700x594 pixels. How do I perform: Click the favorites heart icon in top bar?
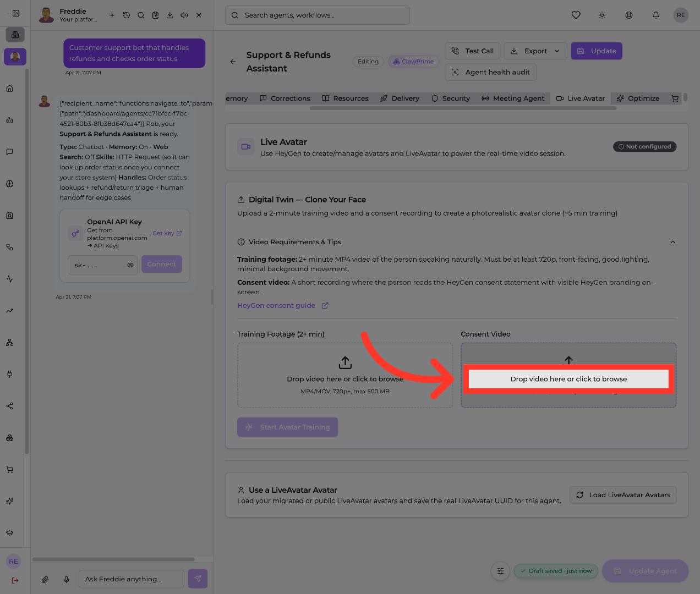[576, 15]
